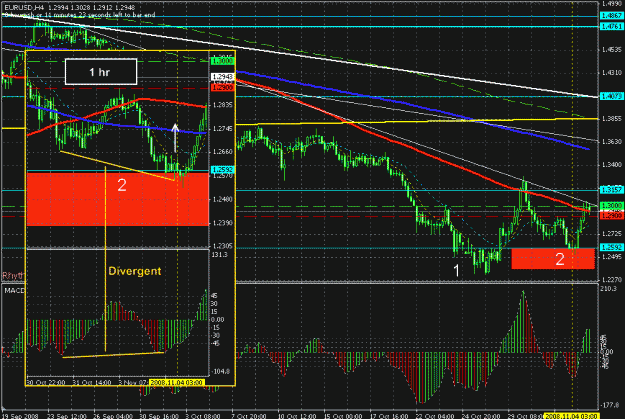Viewport: 625px width, 419px height.
Task: Click the yellow 2008.11.04 03:00 tag on main time axis
Action: click(x=572, y=416)
